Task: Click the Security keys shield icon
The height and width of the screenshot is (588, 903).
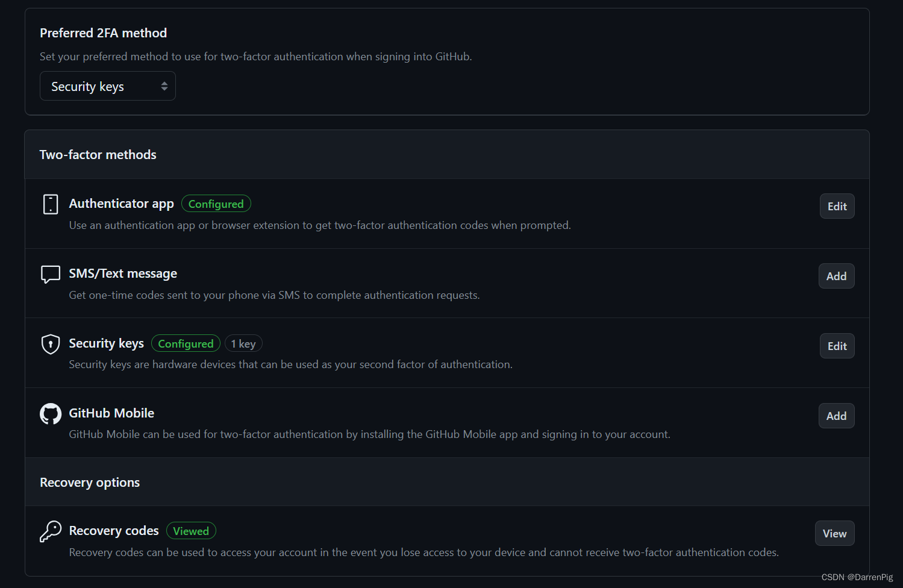Action: point(51,344)
